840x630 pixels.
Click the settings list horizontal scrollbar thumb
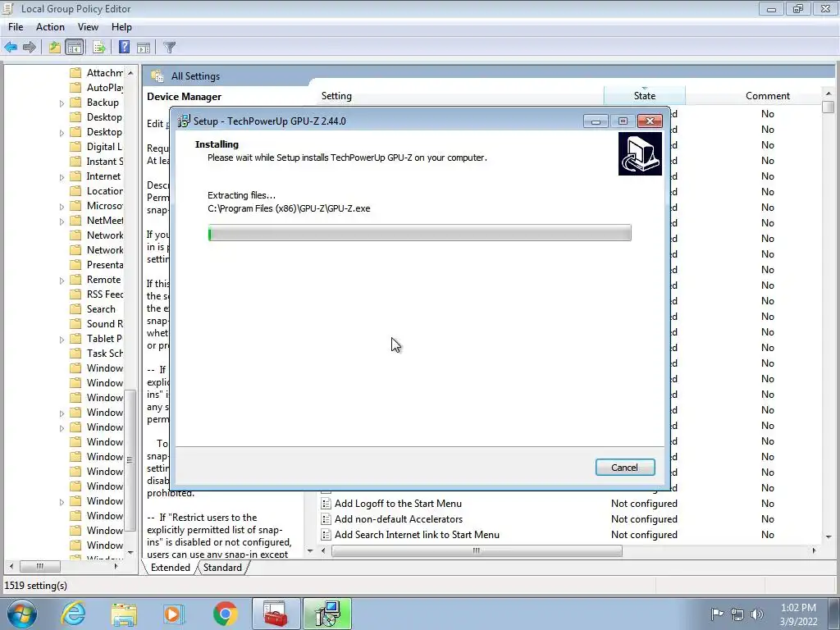477,550
